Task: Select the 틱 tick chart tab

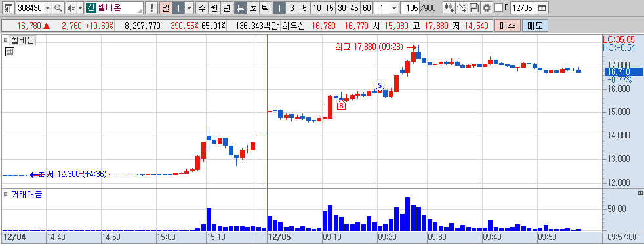Action: point(266,7)
